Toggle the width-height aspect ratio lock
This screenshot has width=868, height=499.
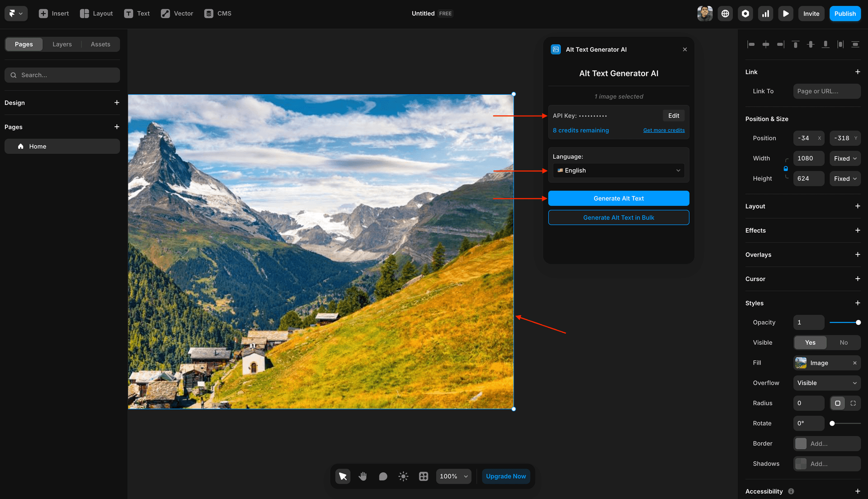tap(785, 168)
